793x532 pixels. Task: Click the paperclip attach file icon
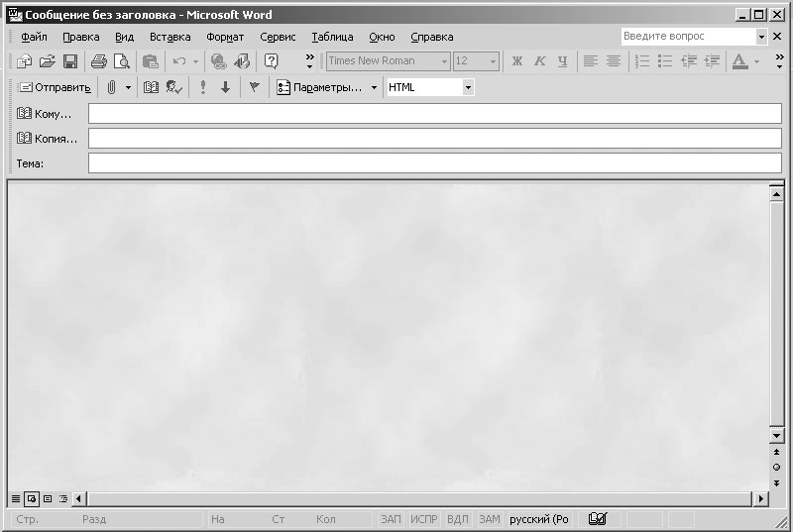(x=112, y=87)
